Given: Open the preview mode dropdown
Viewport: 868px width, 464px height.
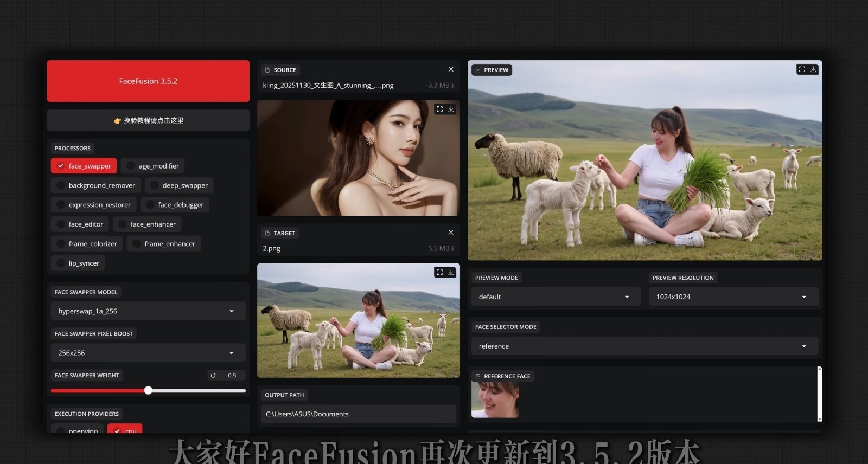Looking at the screenshot, I should pyautogui.click(x=556, y=297).
